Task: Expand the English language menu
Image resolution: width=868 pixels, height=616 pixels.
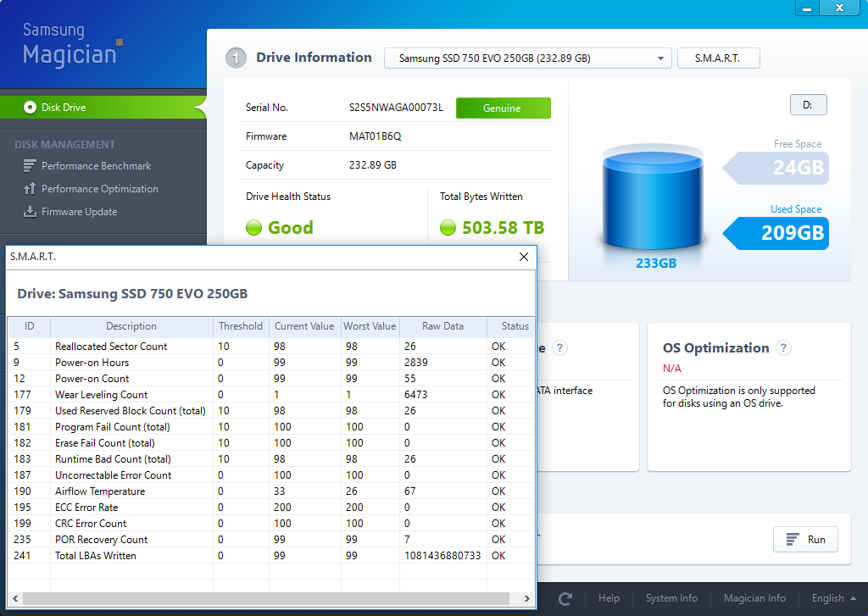Action: [834, 598]
